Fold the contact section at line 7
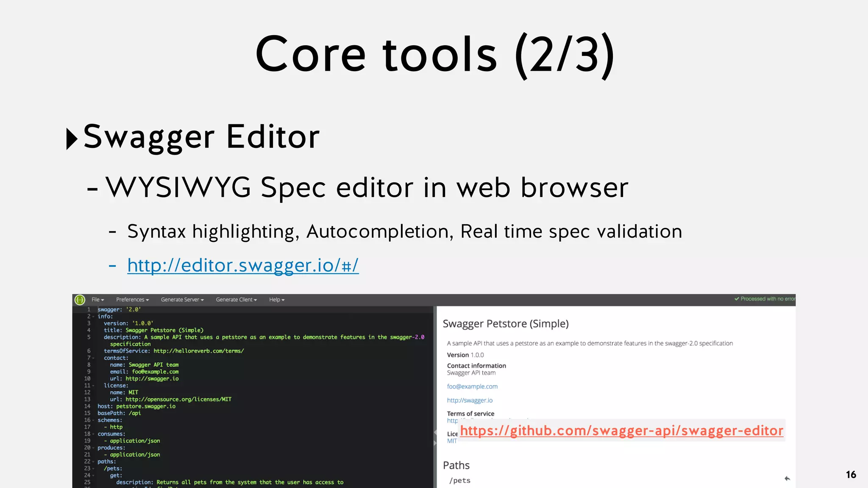 point(93,358)
